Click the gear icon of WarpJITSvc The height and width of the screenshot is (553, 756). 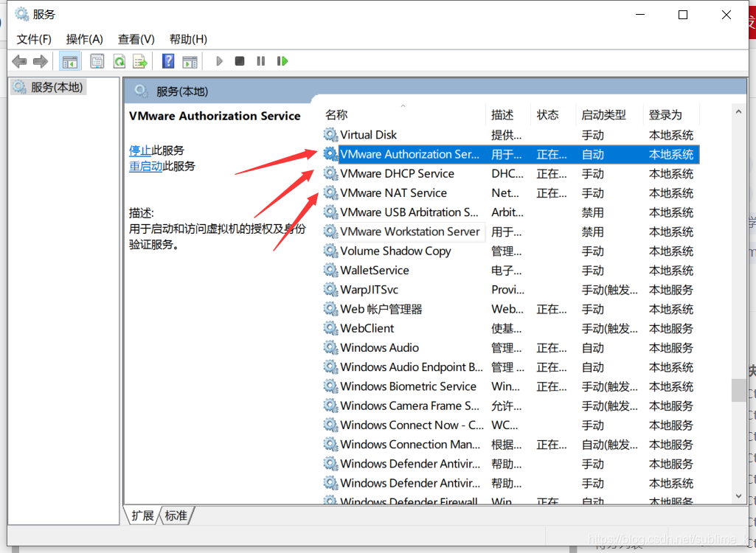[x=330, y=289]
